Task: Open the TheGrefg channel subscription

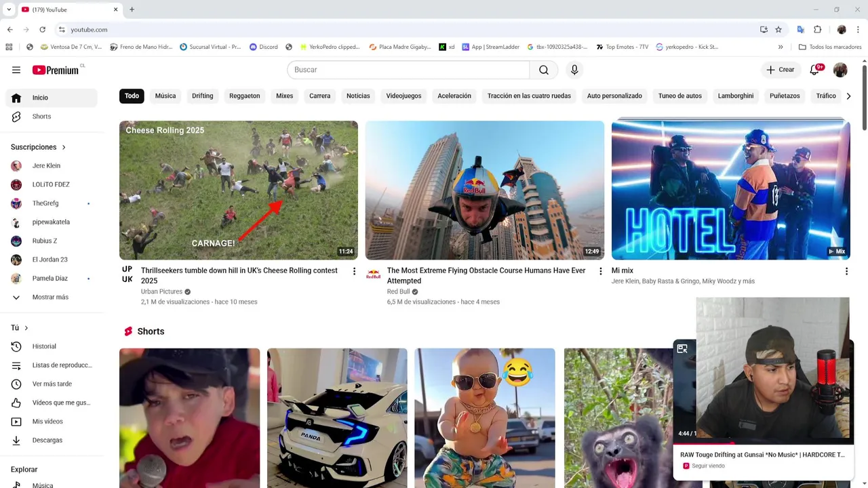Action: [x=52, y=203]
